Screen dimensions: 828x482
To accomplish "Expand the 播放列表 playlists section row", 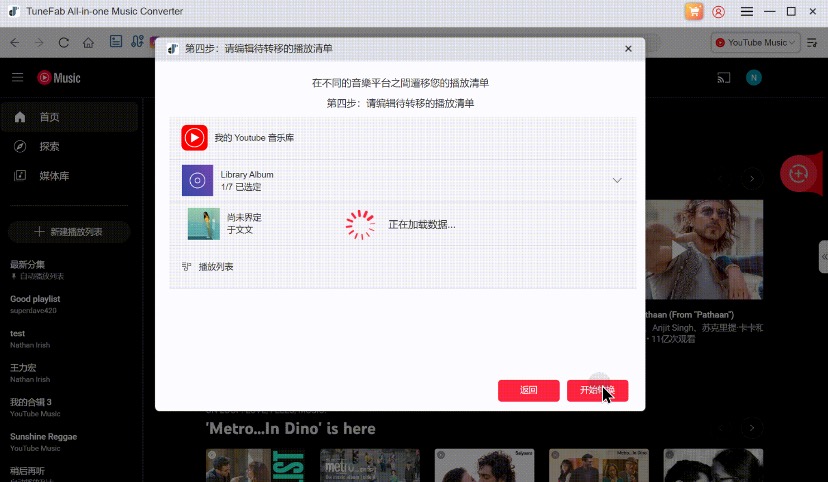I will [216, 267].
